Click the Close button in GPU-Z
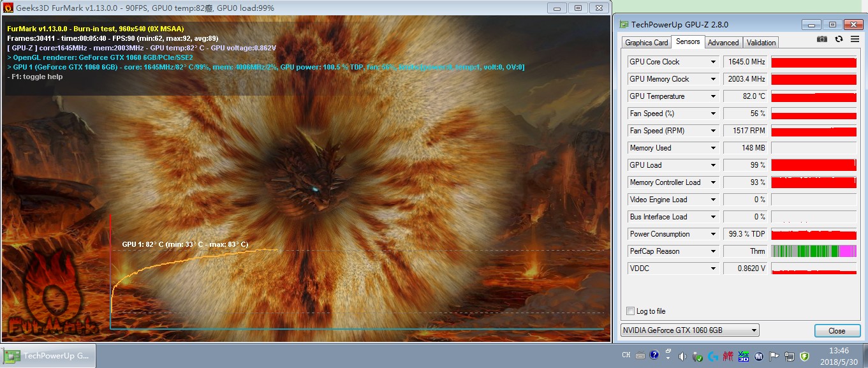Screen dimensions: 868x368 [x=837, y=330]
